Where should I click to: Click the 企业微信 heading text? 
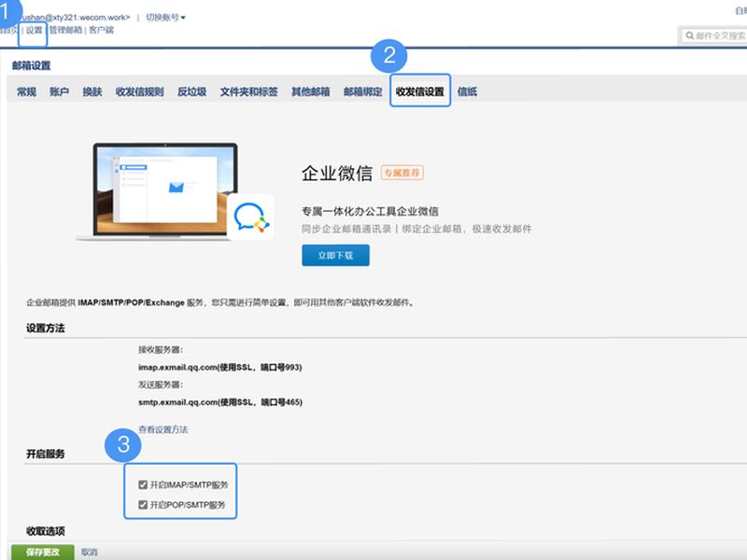click(x=337, y=173)
